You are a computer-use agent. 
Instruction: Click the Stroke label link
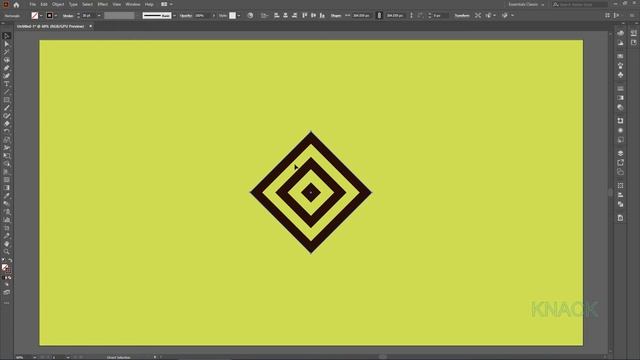(x=68, y=16)
